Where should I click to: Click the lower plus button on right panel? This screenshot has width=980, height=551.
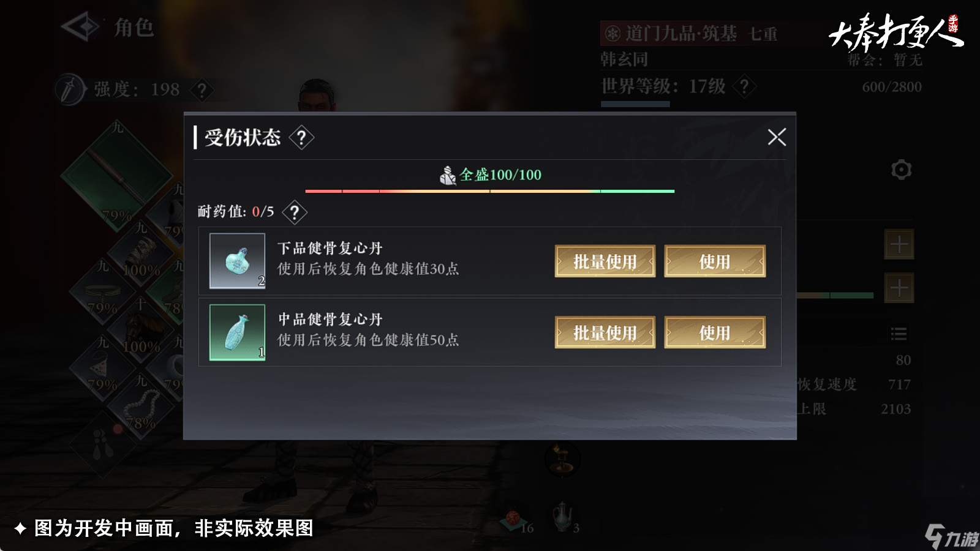[x=899, y=288]
